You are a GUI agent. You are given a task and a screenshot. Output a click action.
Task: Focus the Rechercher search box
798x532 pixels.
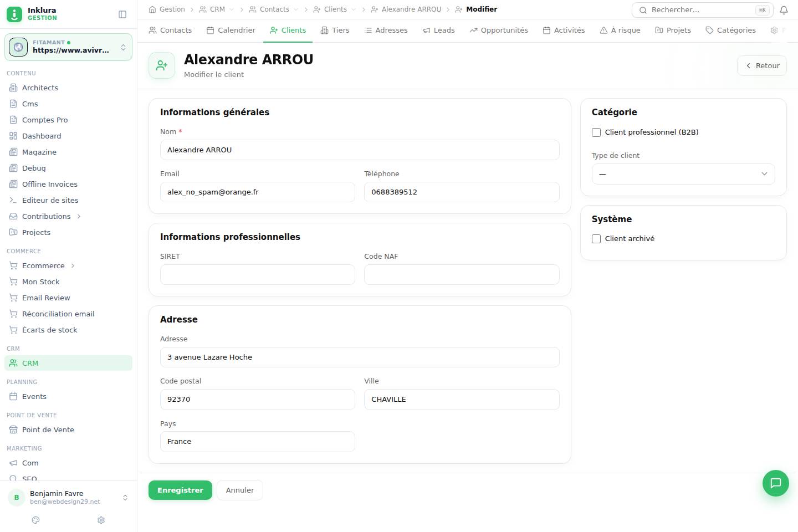703,10
